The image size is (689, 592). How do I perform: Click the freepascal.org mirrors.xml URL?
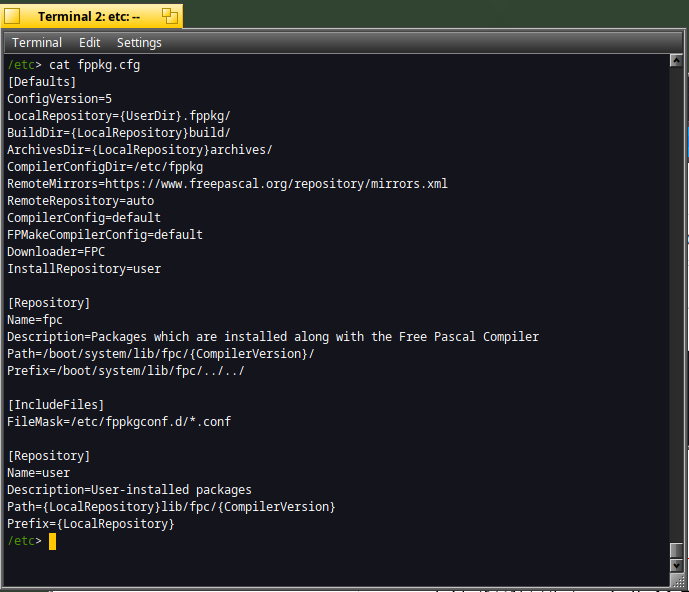[276, 184]
